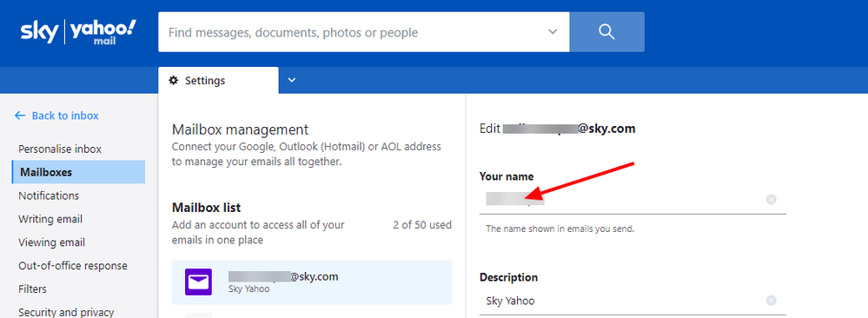Viewport: 868px width, 318px height.
Task: Select Mailboxes in settings sidebar
Action: click(x=78, y=172)
